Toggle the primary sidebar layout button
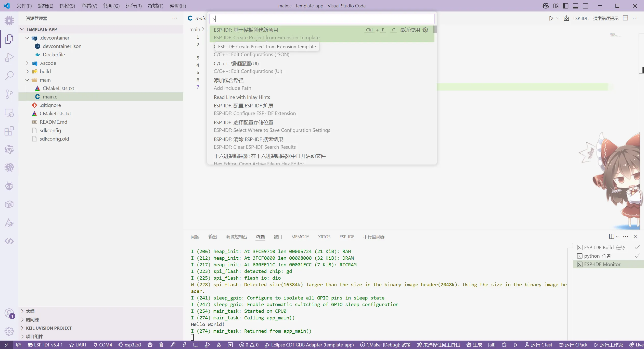 click(x=565, y=6)
